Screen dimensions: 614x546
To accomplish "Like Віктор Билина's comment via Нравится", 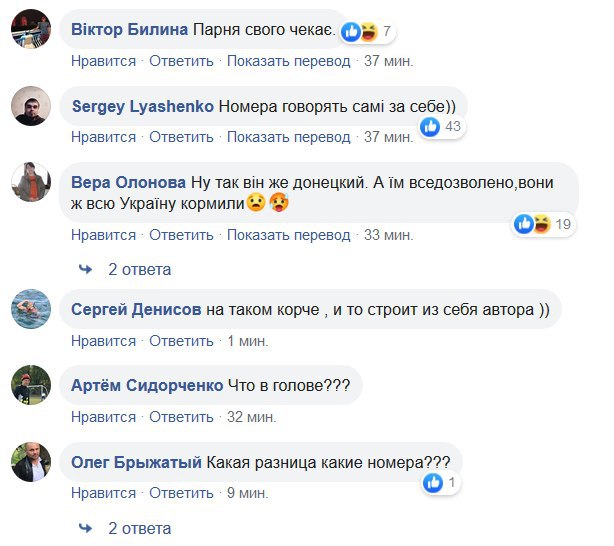I will point(103,61).
